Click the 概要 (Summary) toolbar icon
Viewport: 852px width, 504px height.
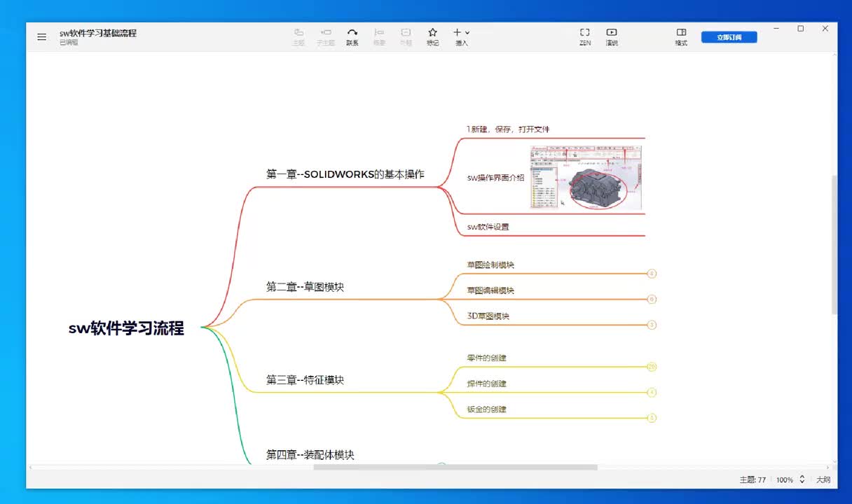tap(379, 37)
